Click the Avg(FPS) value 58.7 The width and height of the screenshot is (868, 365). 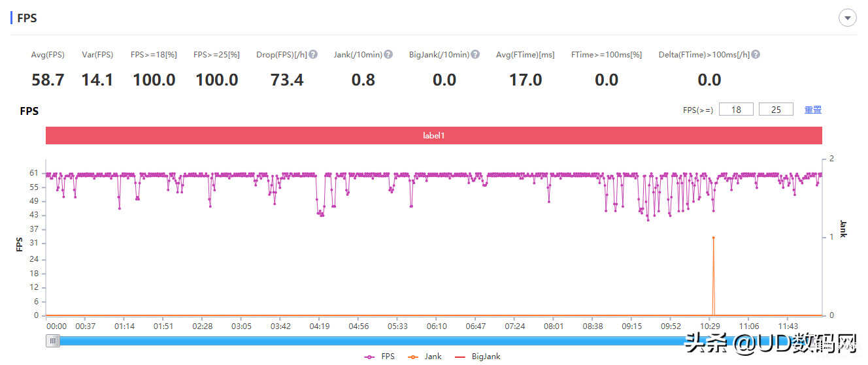[x=48, y=80]
